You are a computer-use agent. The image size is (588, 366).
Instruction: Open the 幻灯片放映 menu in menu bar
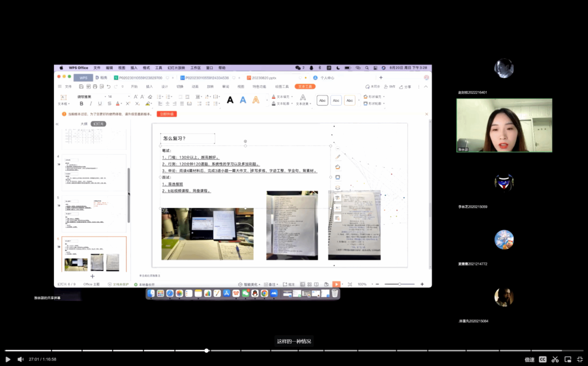point(176,68)
